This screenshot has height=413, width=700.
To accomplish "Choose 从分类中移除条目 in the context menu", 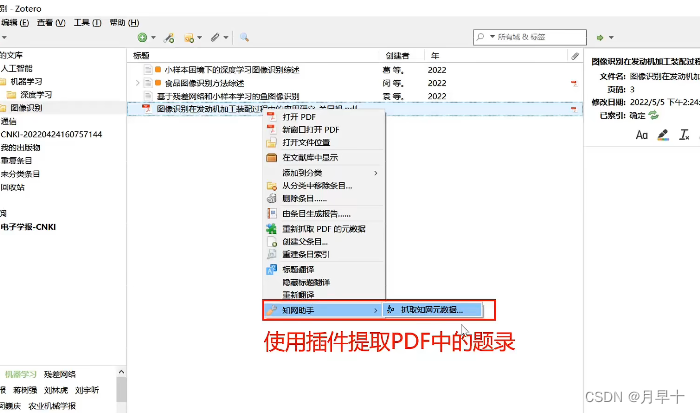I will click(324, 186).
